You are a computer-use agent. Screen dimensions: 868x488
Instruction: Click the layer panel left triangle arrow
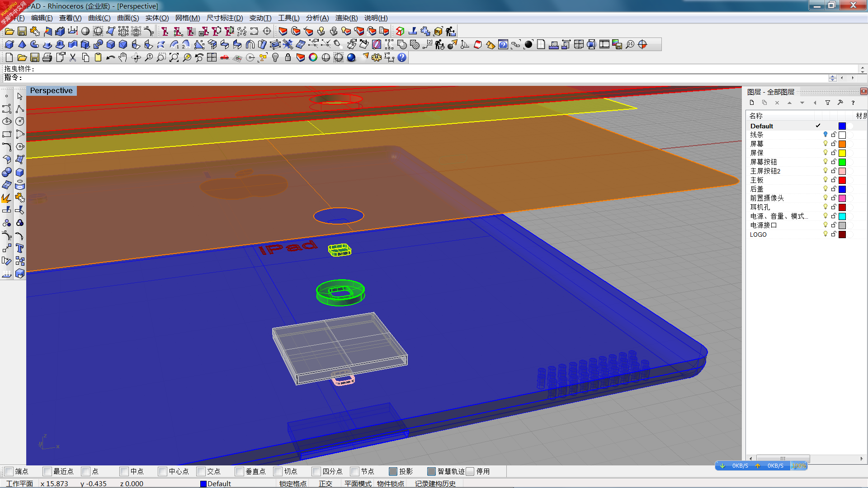tap(815, 103)
